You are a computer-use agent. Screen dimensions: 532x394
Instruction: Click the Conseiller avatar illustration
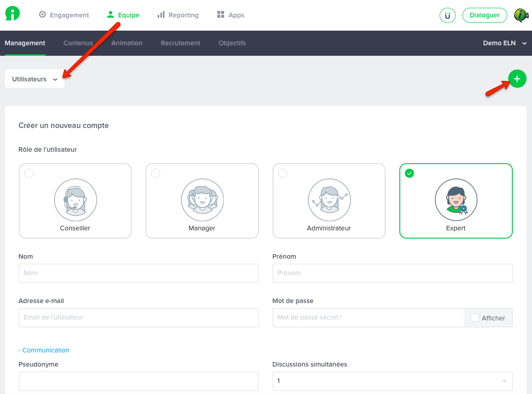[x=75, y=200]
